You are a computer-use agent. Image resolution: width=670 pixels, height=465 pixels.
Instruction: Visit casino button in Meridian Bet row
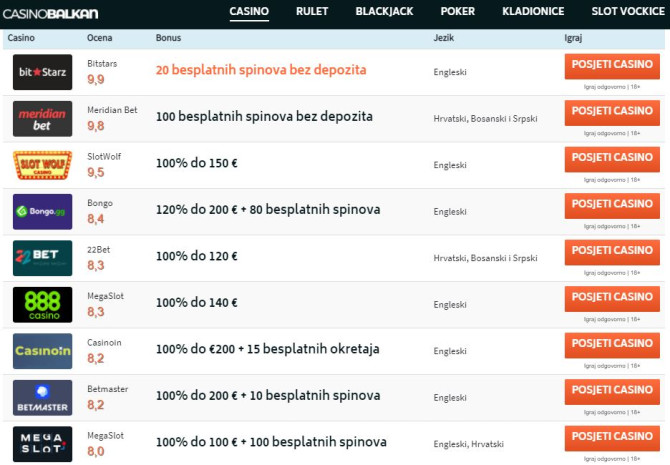[x=612, y=113]
